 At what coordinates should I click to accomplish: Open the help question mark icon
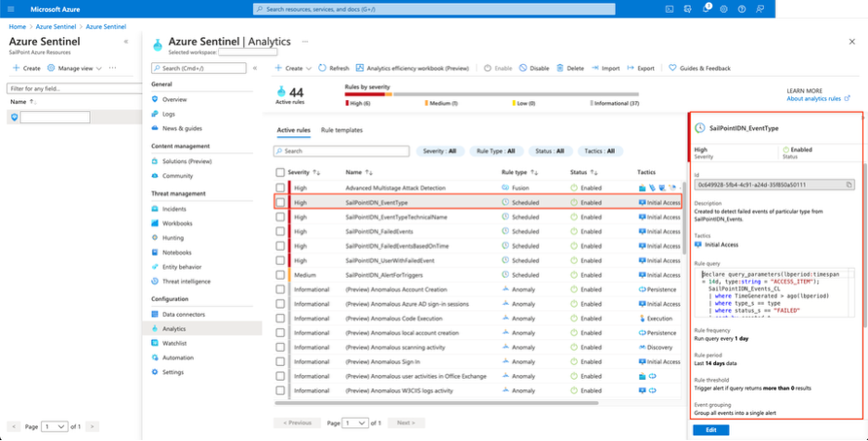742,9
